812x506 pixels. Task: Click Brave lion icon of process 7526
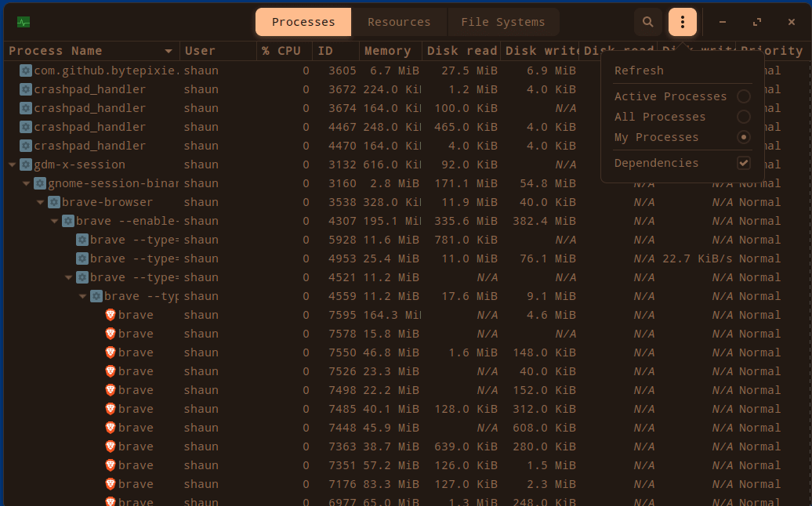(x=111, y=371)
